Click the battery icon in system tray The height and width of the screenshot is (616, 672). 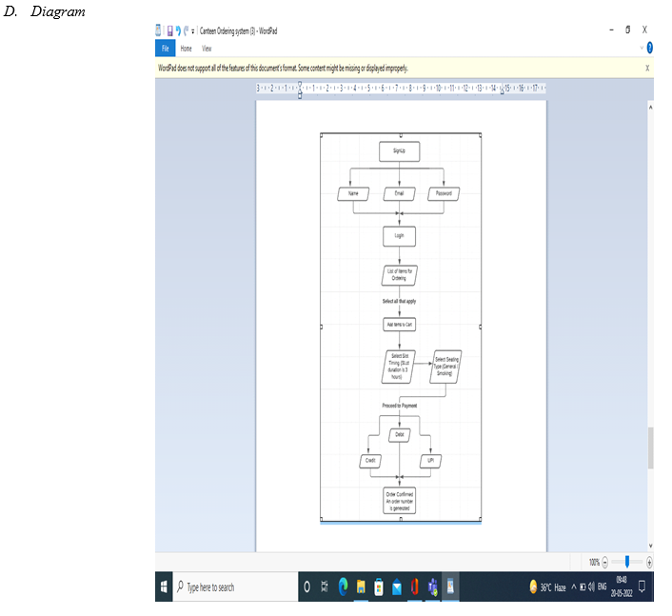(583, 586)
